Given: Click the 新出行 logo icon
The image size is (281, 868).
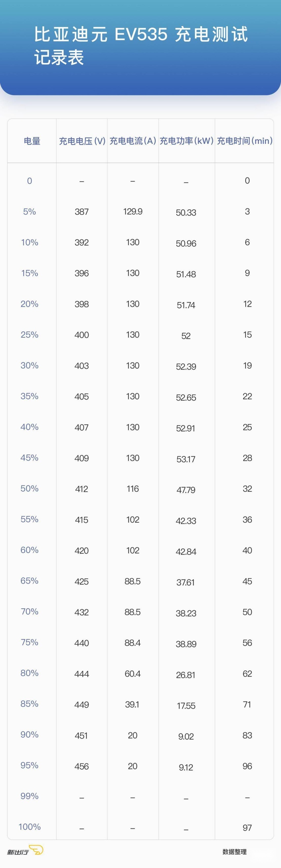Looking at the screenshot, I should pos(25,850).
